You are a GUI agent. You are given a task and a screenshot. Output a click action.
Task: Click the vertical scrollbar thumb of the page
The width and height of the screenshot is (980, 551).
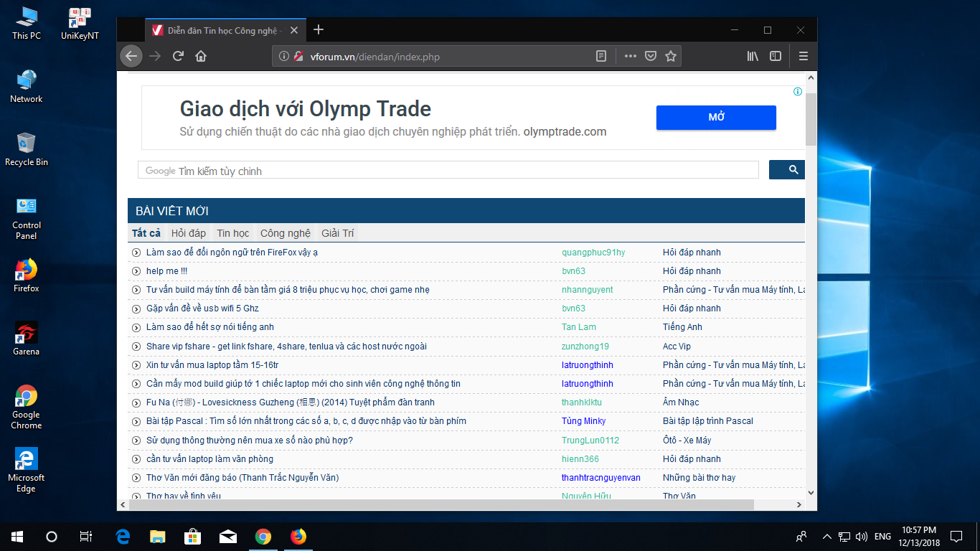(811, 118)
